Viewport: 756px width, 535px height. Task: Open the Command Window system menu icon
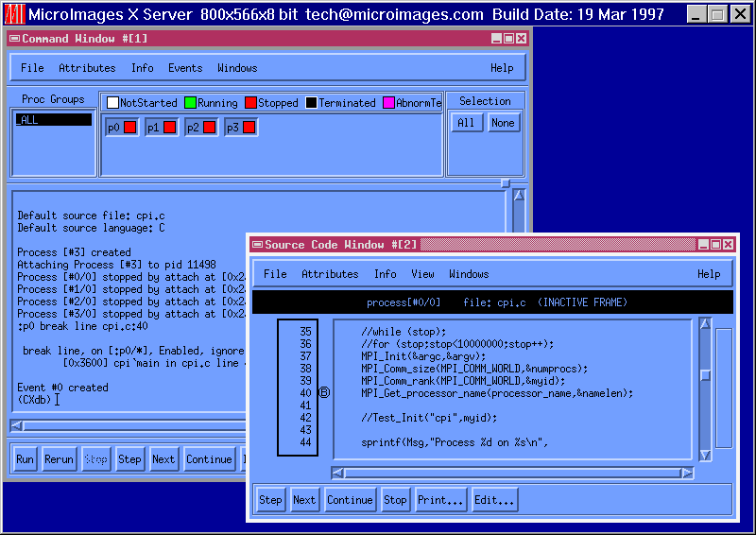pyautogui.click(x=14, y=39)
